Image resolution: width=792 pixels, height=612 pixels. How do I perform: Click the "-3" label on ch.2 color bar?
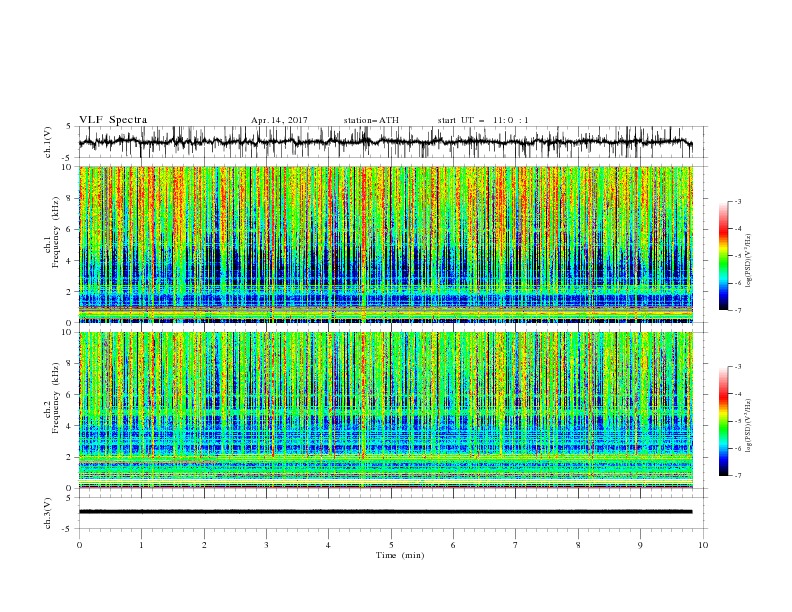pyautogui.click(x=738, y=367)
